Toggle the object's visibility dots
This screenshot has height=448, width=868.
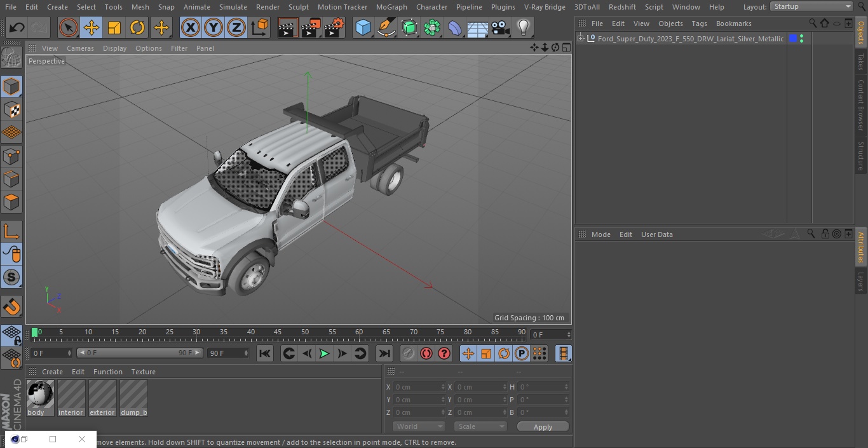pos(802,39)
